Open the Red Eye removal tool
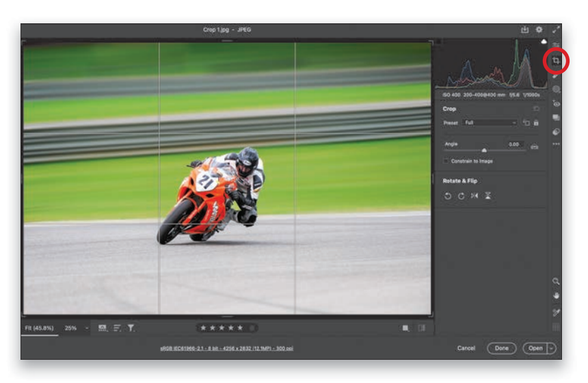The height and width of the screenshot is (383, 588). point(556,103)
